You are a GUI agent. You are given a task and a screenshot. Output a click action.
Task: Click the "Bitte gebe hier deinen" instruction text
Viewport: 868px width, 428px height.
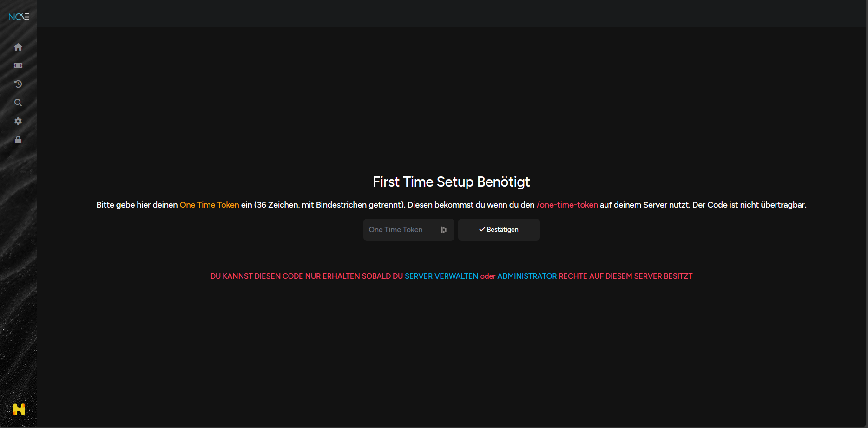click(137, 205)
